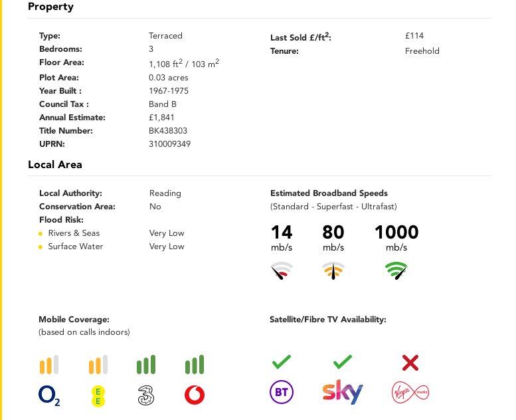This screenshot has height=420, width=516.
Task: Click the Virgin Media logo
Action: (410, 392)
